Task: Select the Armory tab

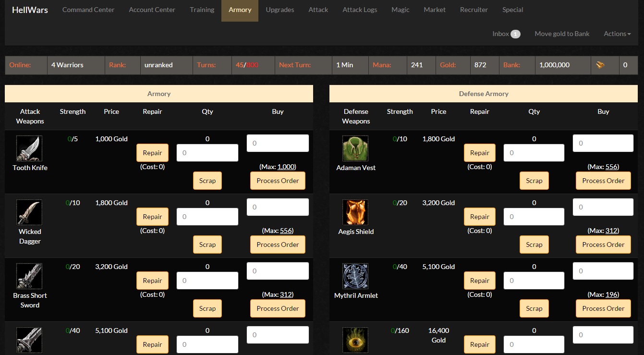Action: [x=240, y=11]
